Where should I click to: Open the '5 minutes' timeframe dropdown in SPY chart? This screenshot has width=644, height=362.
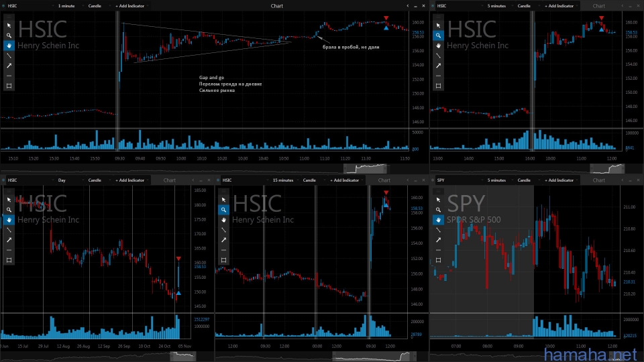point(498,180)
